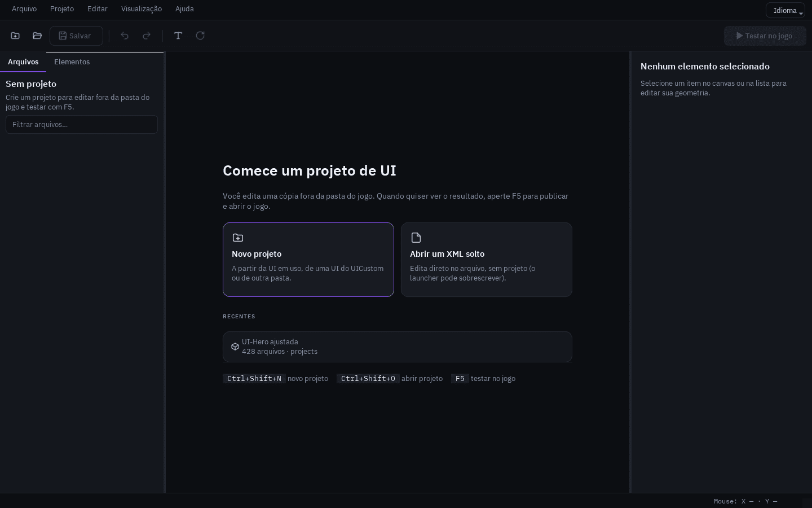
Task: Click the Ctrl+Shift+O shortcut key label
Action: (x=368, y=379)
